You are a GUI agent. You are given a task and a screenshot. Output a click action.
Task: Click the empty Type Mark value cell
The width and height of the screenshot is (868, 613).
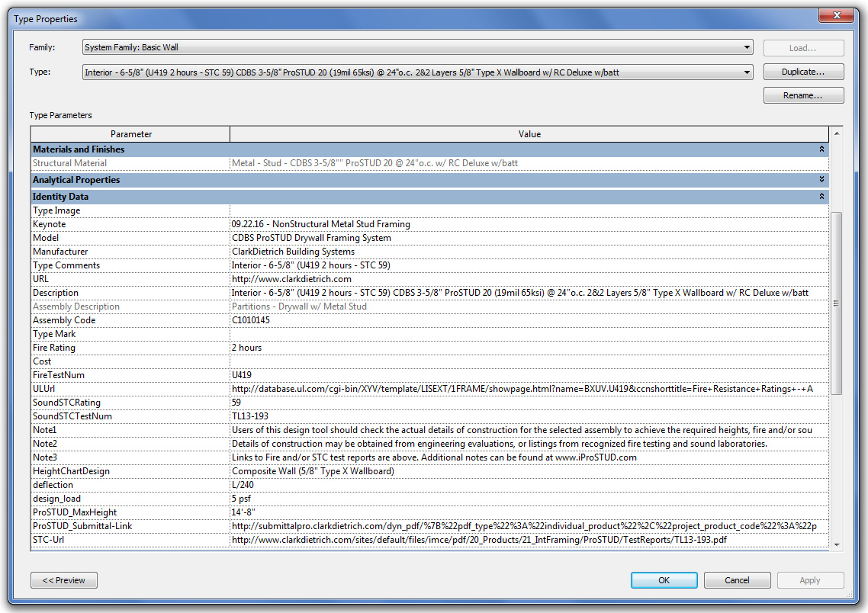pos(529,334)
